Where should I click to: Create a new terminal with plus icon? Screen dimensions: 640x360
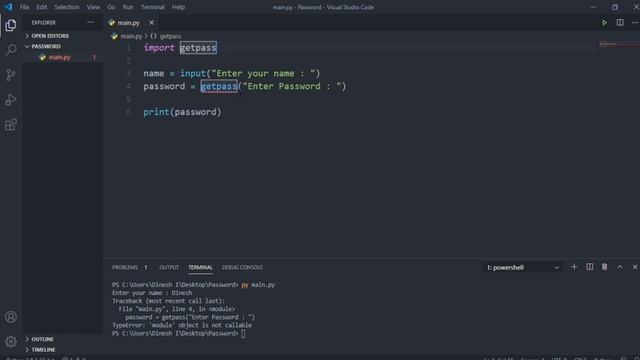tap(574, 267)
